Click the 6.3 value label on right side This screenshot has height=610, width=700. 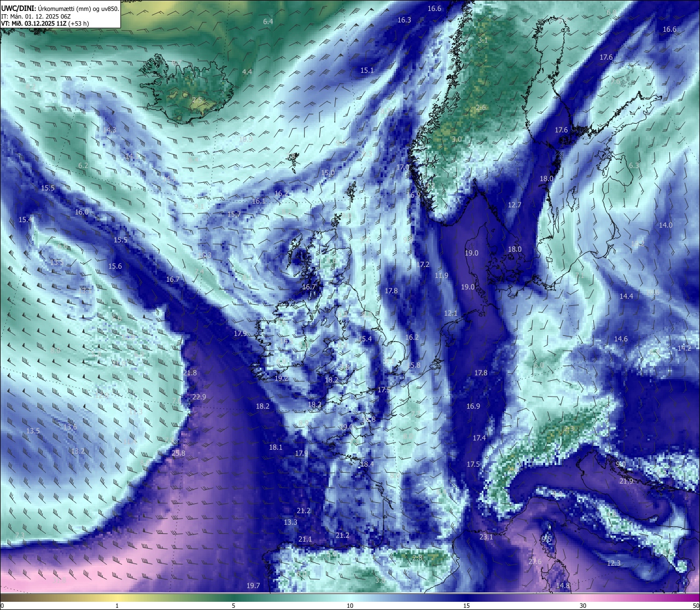(634, 165)
